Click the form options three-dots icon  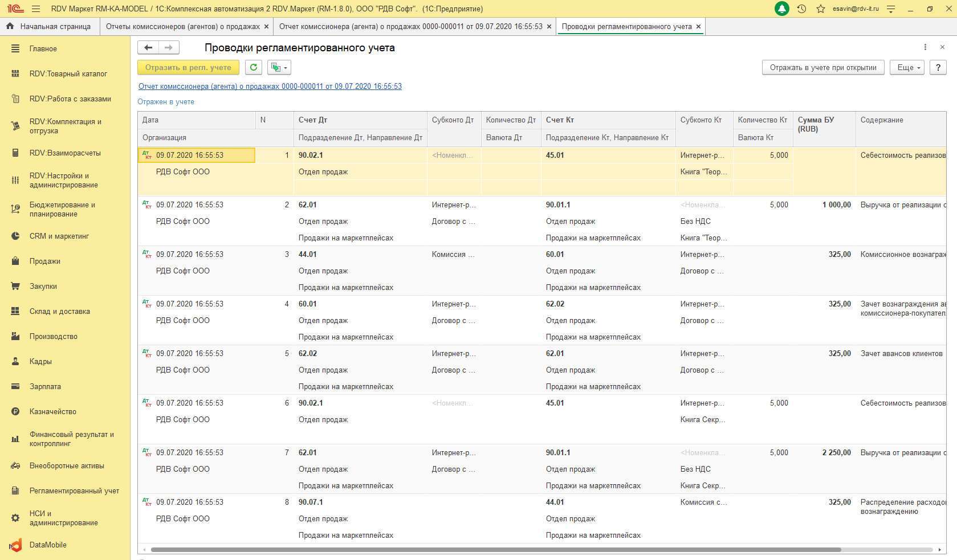coord(925,47)
